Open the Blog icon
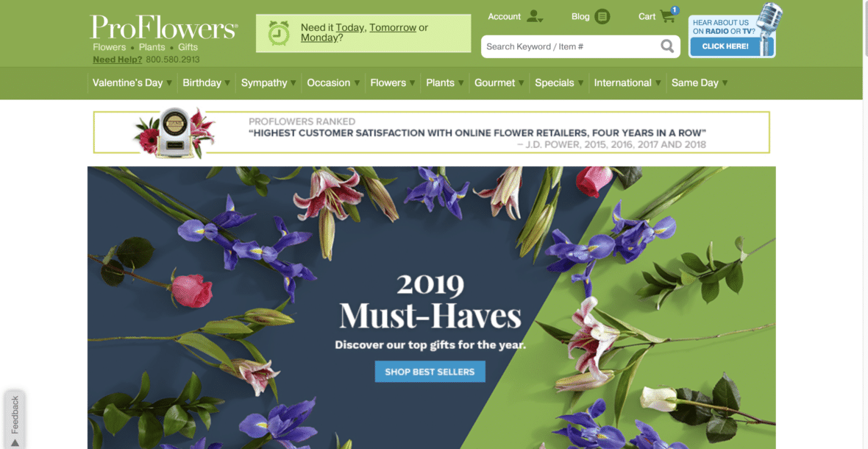This screenshot has height=449, width=868. pos(604,15)
